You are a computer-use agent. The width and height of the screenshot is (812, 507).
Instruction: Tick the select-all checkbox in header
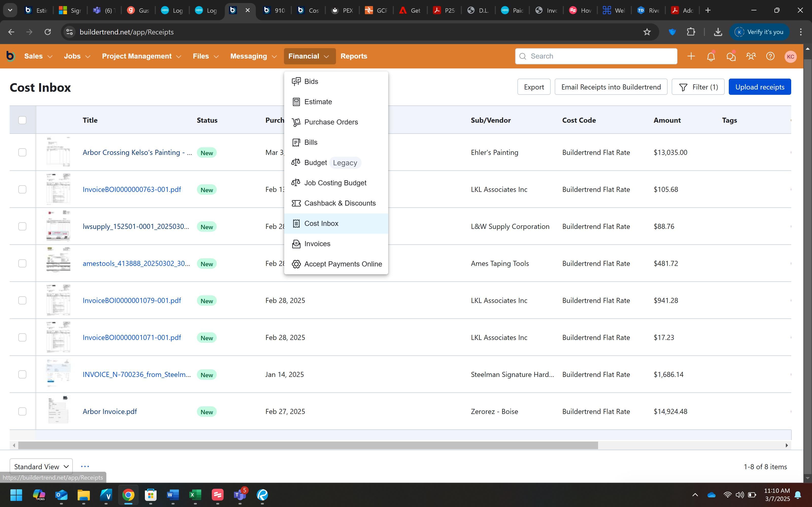pos(22,120)
